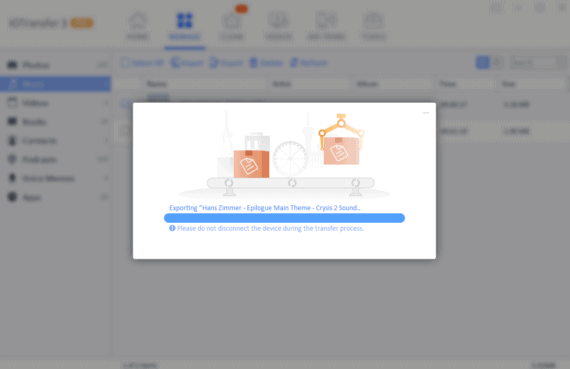Viewport: 570px width, 369px height.
Task: Sort by the Artist column header
Action: tap(282, 84)
